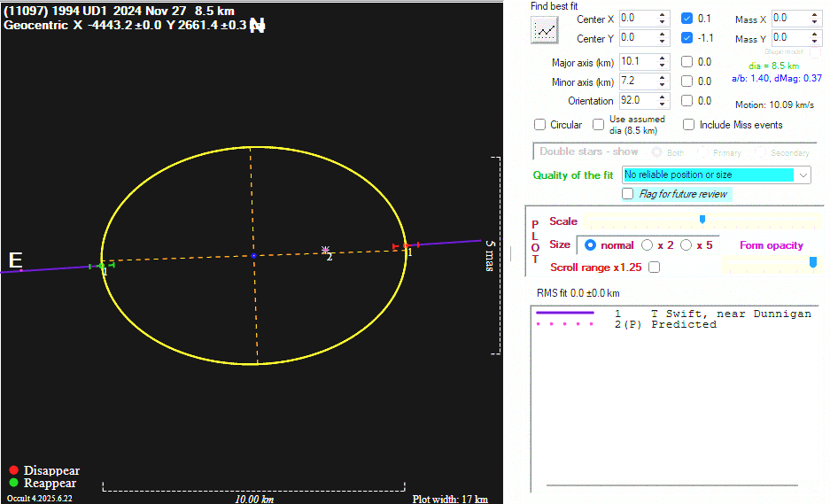
Task: Click the RMS fit 0.0 ±0.0 km text
Action: (578, 293)
